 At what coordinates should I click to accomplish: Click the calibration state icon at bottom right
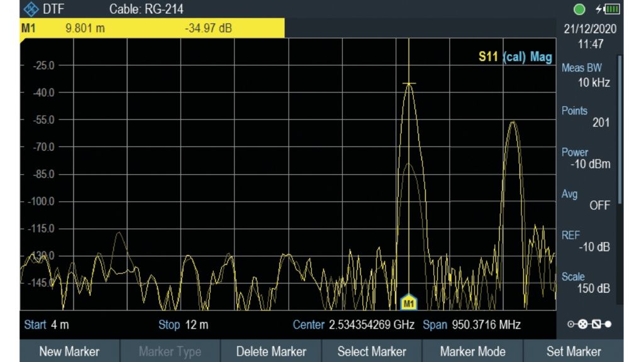click(x=589, y=325)
